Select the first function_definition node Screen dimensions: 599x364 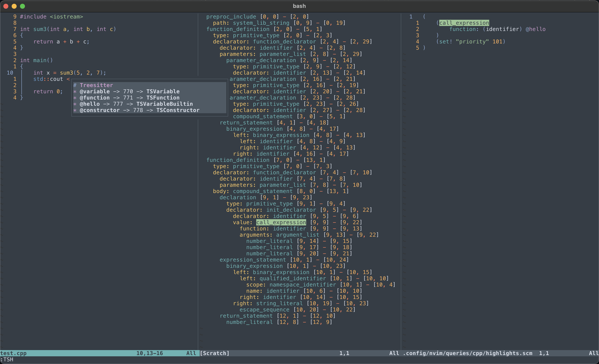pyautogui.click(x=238, y=29)
